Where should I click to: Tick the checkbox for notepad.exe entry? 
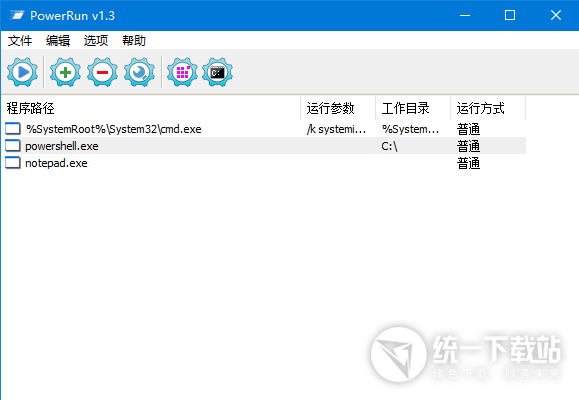click(13, 163)
